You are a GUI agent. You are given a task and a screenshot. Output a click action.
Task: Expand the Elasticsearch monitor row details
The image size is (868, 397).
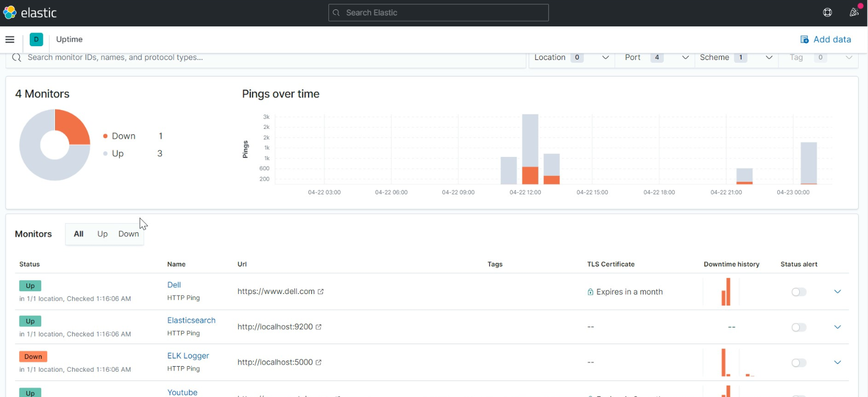click(x=837, y=327)
